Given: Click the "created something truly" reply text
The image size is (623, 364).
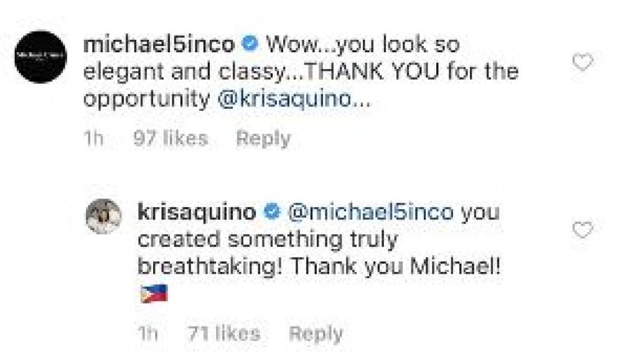Looking at the screenshot, I should [x=266, y=240].
